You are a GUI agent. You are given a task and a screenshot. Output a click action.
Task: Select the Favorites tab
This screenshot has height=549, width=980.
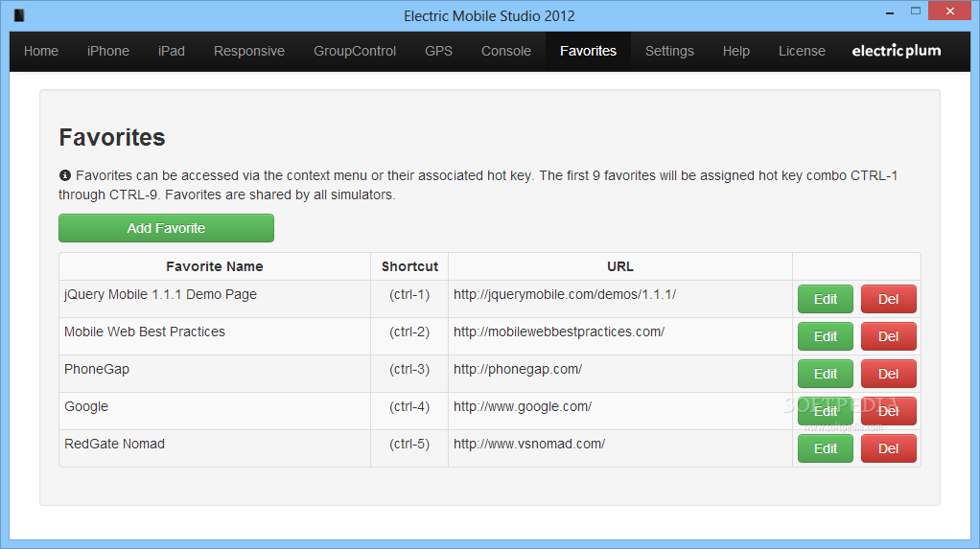[x=588, y=51]
